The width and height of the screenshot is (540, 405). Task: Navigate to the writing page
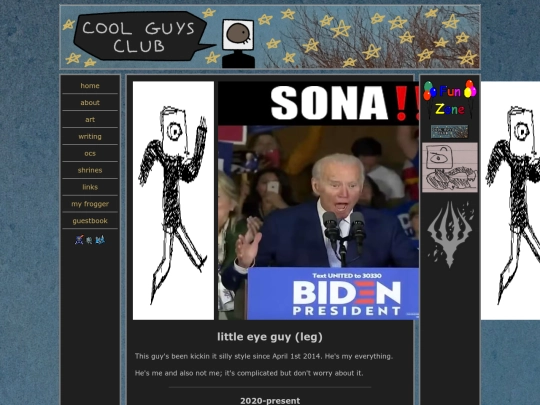point(90,136)
